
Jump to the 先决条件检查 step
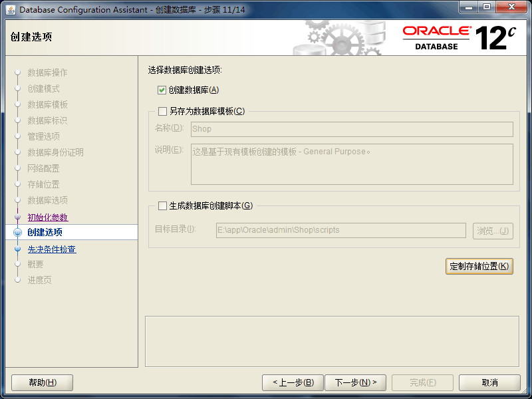click(51, 249)
